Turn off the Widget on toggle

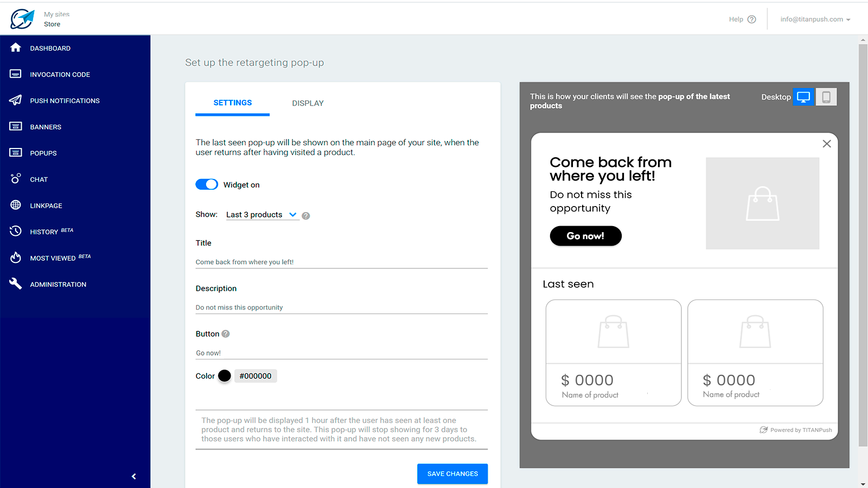[207, 184]
